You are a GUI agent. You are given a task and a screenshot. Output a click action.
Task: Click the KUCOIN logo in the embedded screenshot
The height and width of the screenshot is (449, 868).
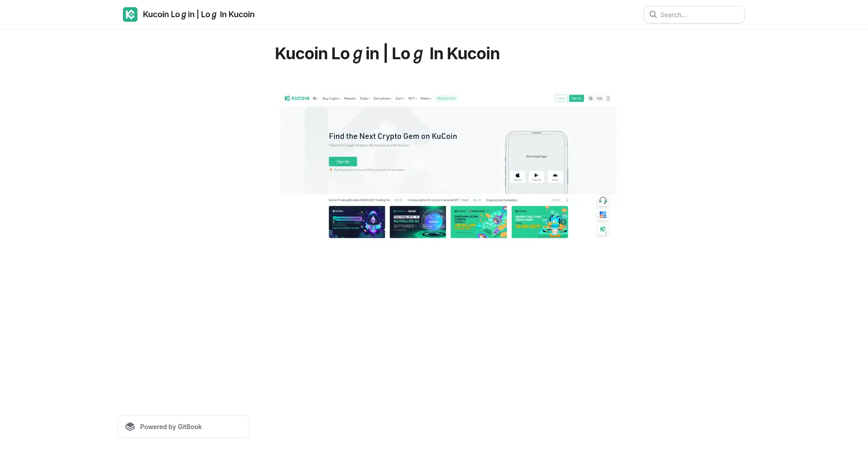click(297, 98)
